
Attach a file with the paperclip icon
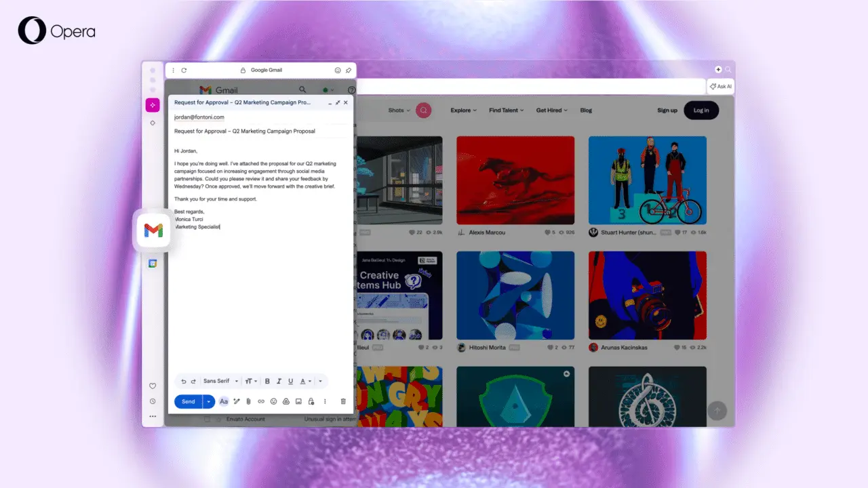(x=249, y=401)
